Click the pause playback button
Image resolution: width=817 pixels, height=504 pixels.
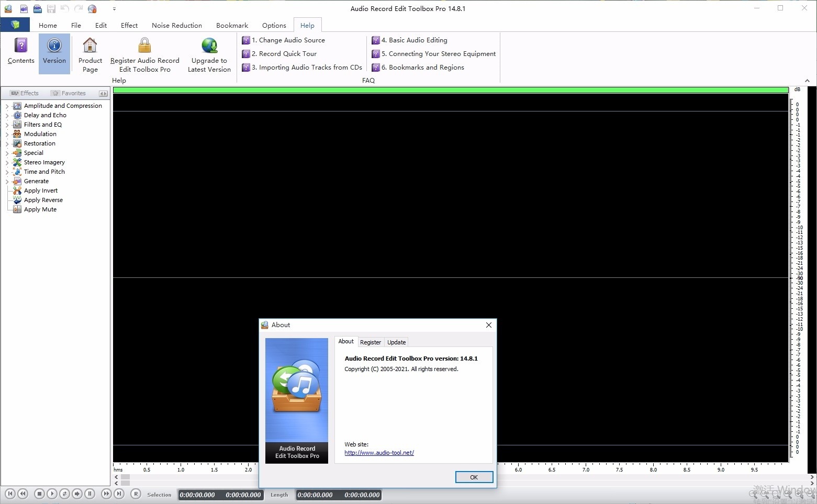(89, 494)
